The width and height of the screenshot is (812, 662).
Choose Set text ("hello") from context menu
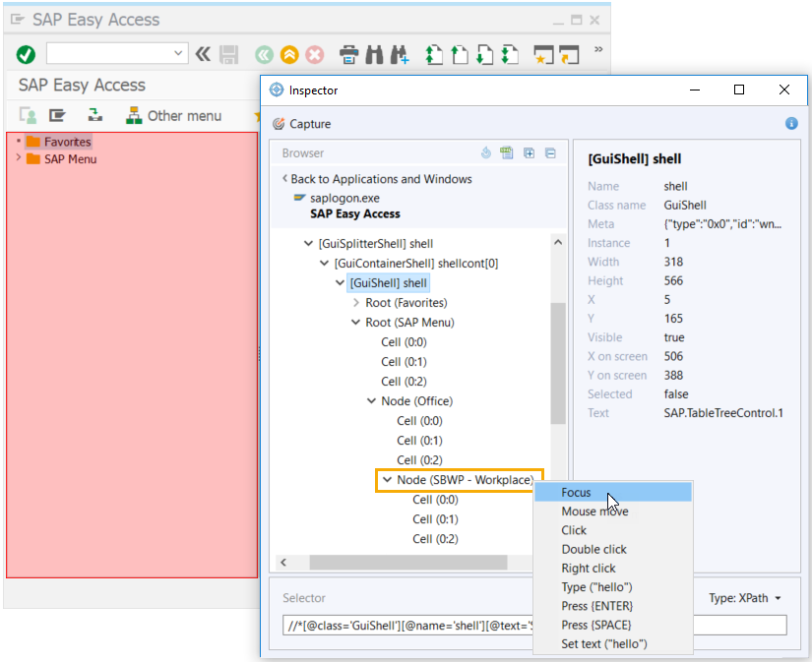click(612, 644)
